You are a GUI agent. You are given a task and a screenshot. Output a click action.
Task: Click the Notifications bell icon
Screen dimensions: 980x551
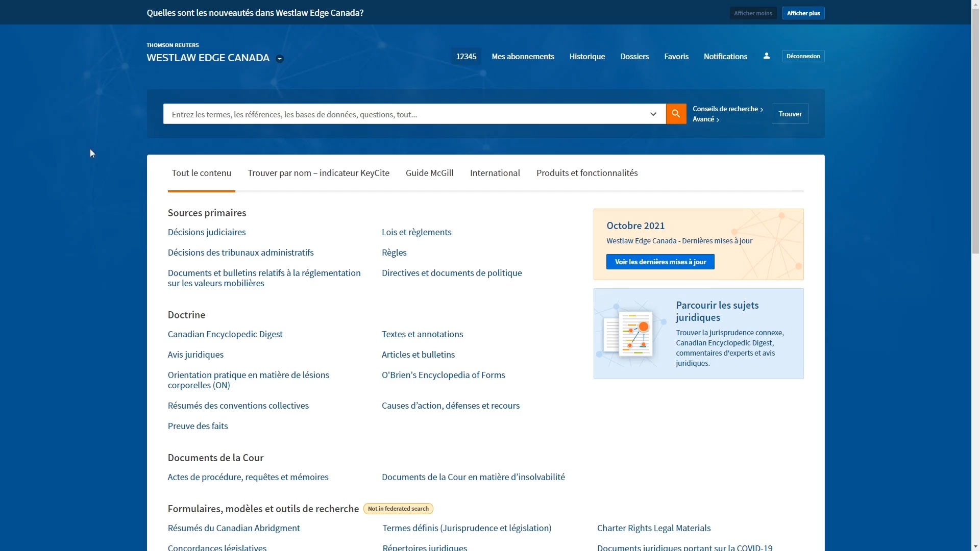pos(726,56)
